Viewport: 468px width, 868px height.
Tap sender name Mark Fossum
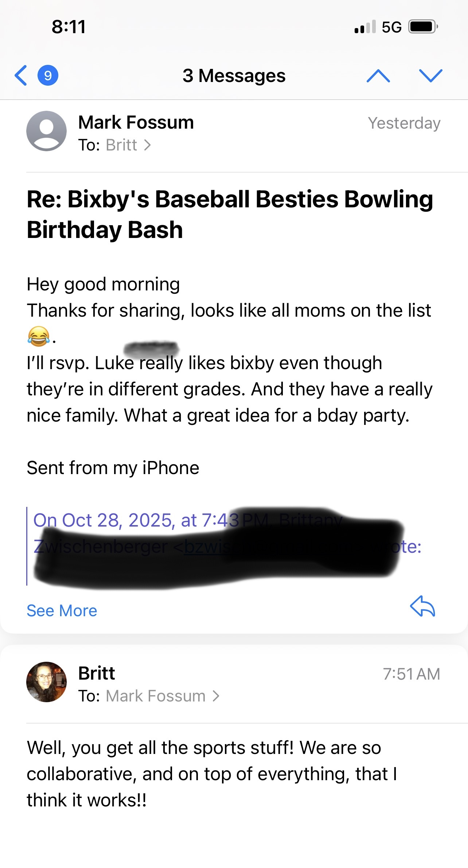[136, 122]
